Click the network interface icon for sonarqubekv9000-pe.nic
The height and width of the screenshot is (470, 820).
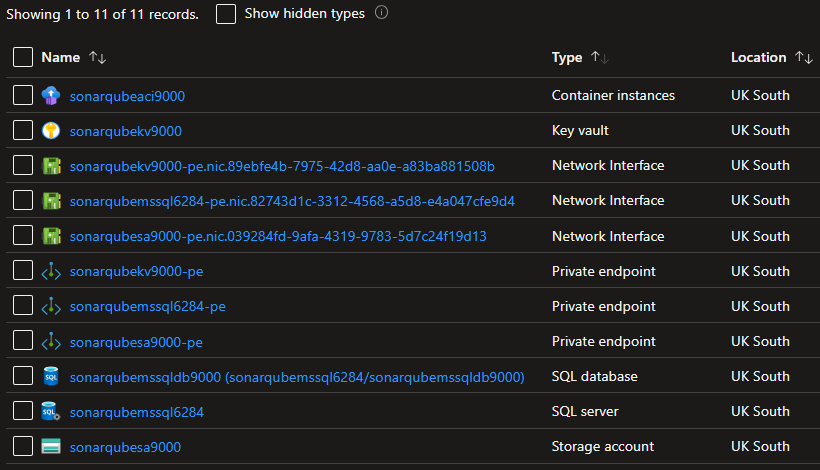[51, 166]
